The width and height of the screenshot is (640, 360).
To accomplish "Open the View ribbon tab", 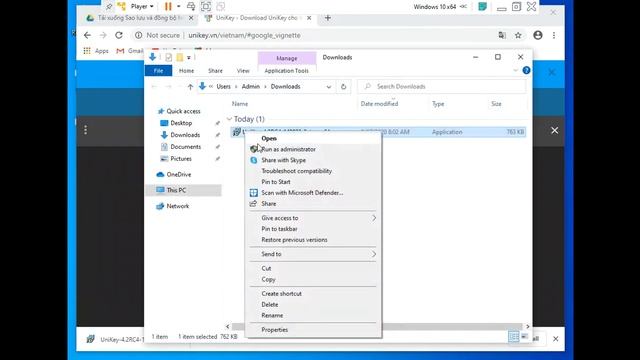I will coord(243,71).
